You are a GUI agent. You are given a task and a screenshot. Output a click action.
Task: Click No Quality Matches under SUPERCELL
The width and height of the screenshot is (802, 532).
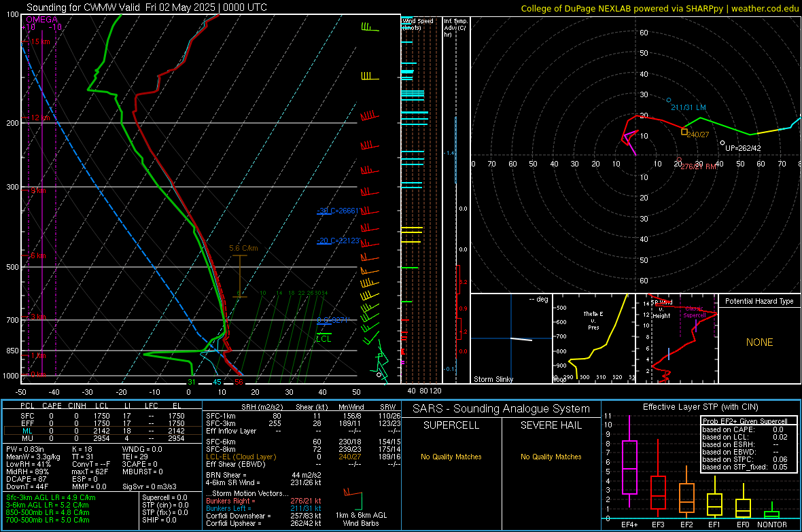click(451, 457)
